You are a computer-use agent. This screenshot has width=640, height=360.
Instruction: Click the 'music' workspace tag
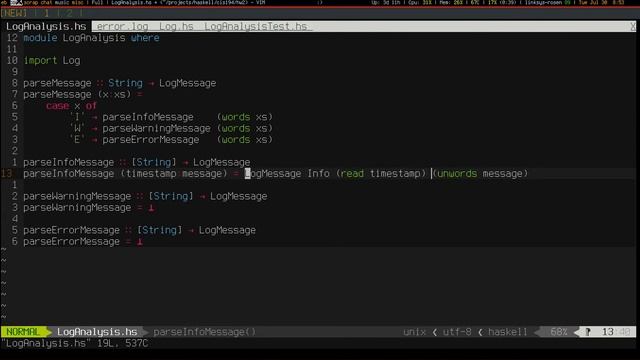pos(62,2)
